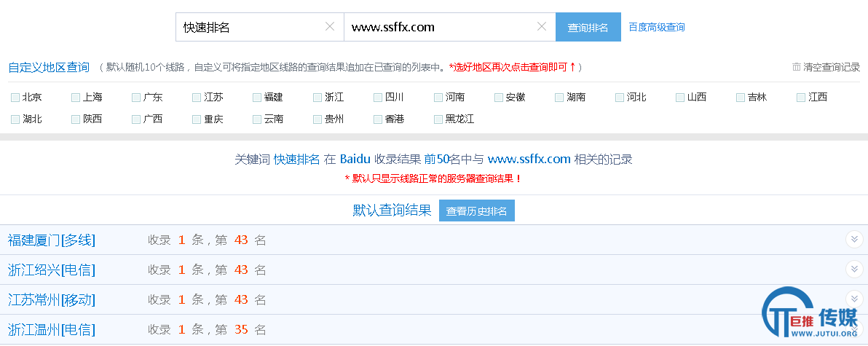Tick the 云南 region checkbox

click(256, 119)
